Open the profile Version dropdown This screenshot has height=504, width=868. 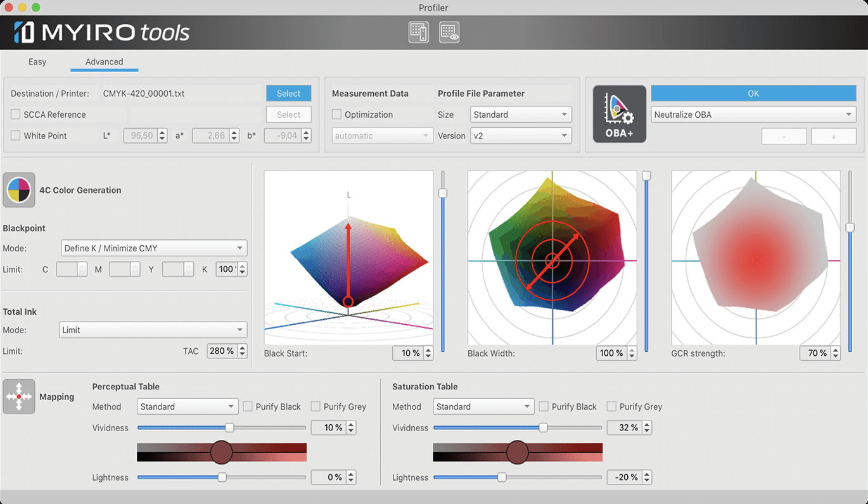click(x=521, y=135)
